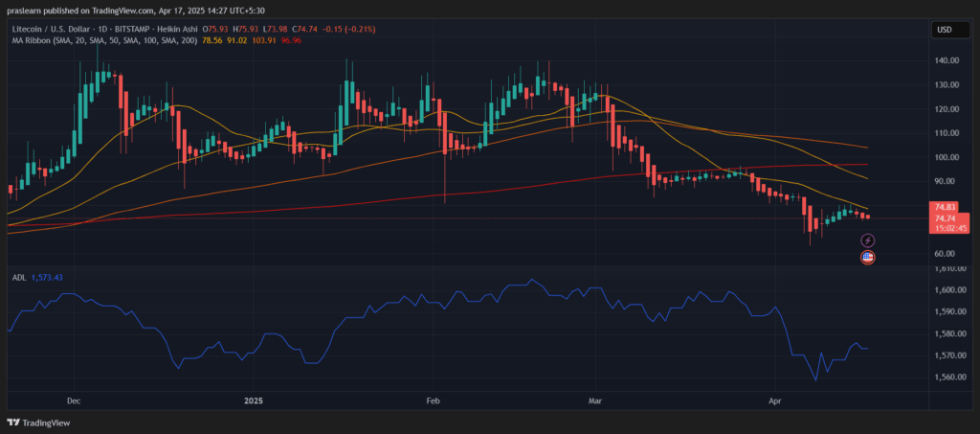Screen dimensions: 980x434
Task: Click the high value H75.93
Action: [x=243, y=30]
